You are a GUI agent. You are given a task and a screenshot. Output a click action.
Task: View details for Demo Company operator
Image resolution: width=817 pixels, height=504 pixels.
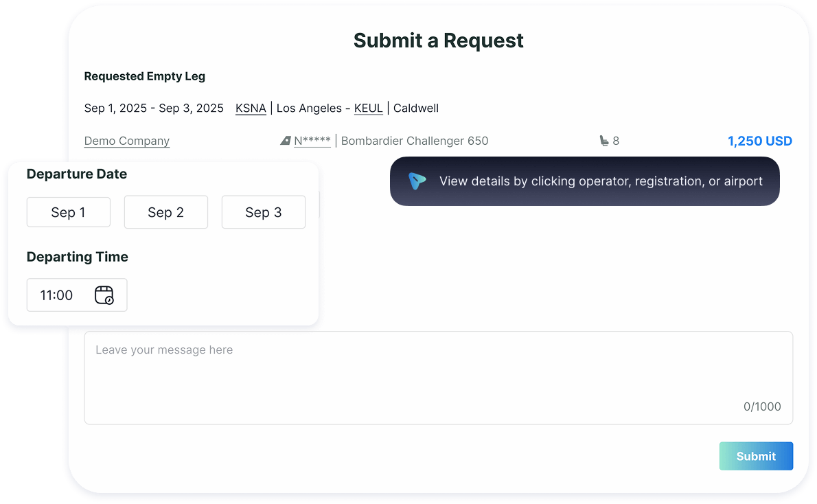(x=126, y=141)
